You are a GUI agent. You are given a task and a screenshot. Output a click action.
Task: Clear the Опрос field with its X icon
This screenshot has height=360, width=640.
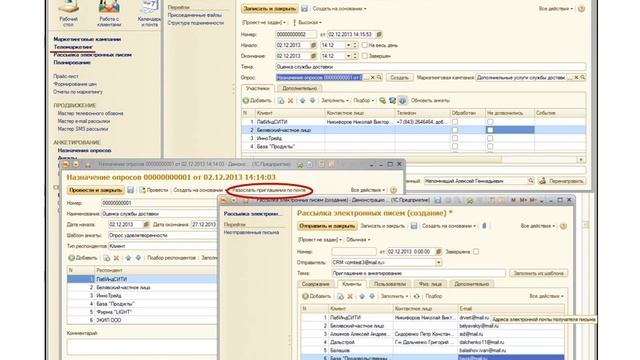(373, 78)
